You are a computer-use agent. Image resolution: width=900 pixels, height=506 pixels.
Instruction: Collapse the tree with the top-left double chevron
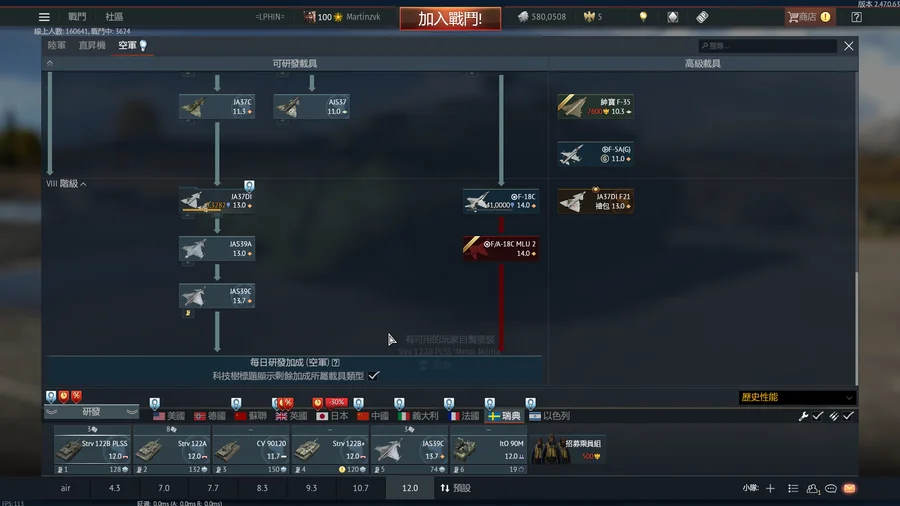pos(50,64)
